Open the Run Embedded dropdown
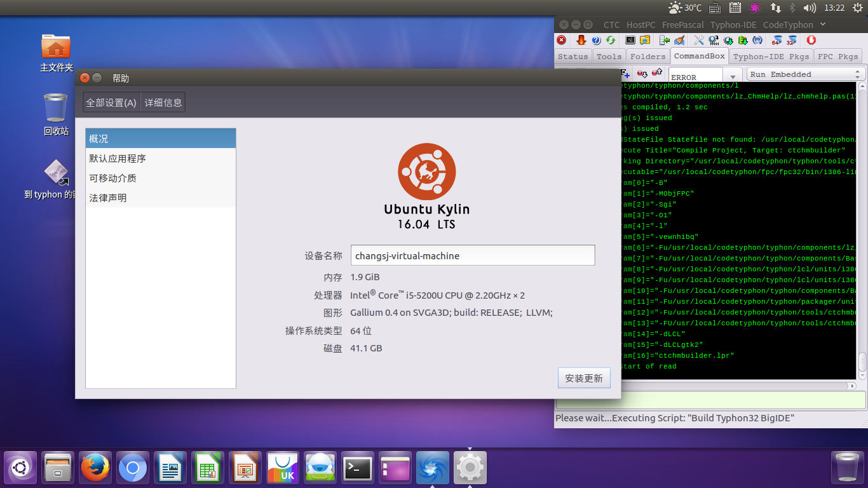 tap(806, 74)
